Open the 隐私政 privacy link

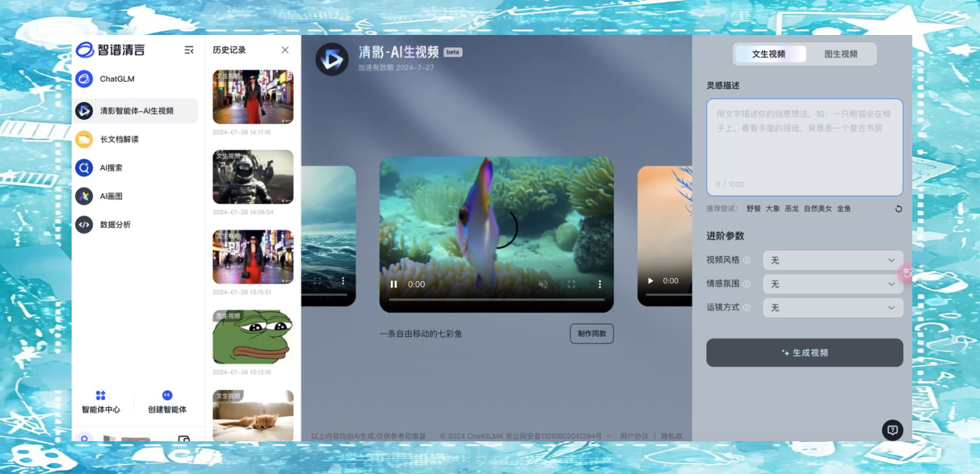(672, 437)
